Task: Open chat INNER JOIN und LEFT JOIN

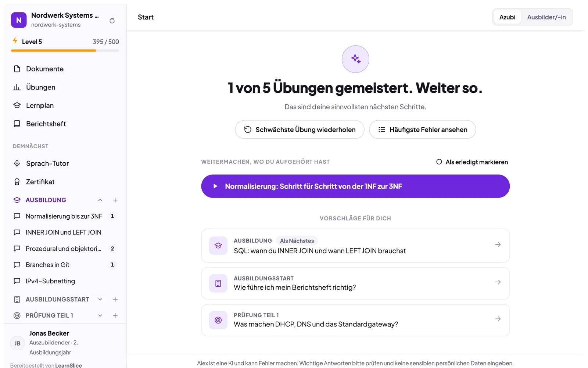Action: pos(65,233)
